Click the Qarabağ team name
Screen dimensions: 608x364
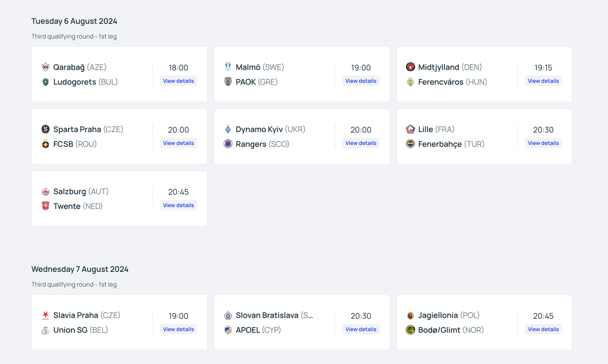pyautogui.click(x=69, y=67)
